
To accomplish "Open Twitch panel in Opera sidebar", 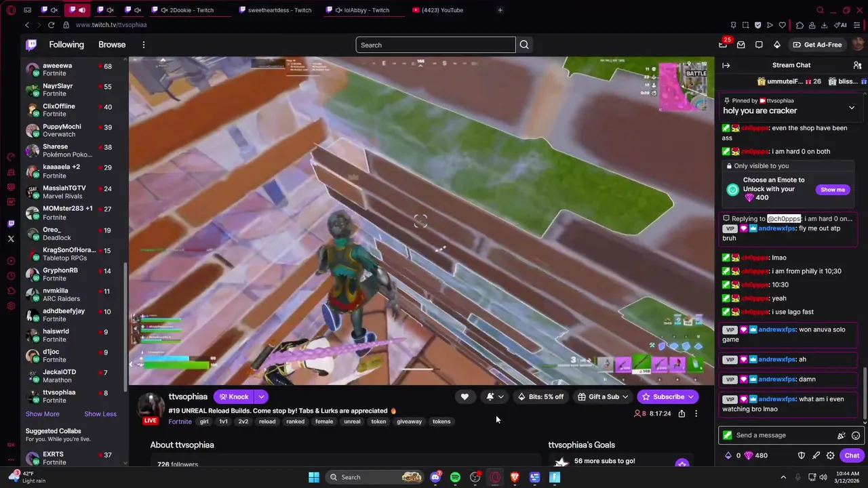I will tap(11, 224).
